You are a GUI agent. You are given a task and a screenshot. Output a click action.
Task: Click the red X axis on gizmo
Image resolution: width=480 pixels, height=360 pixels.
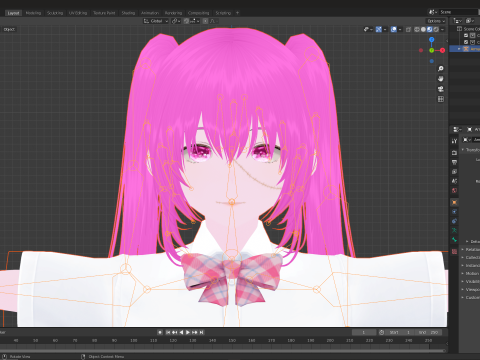[442, 50]
